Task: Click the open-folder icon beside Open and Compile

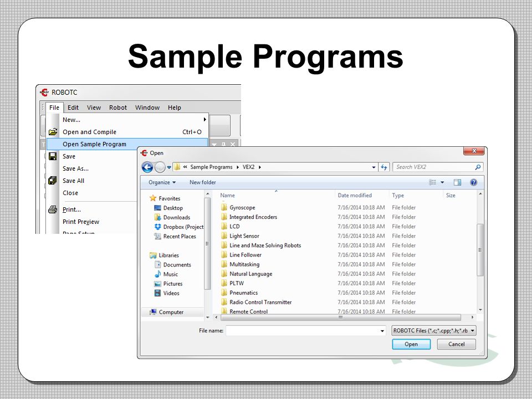Action: pos(53,132)
